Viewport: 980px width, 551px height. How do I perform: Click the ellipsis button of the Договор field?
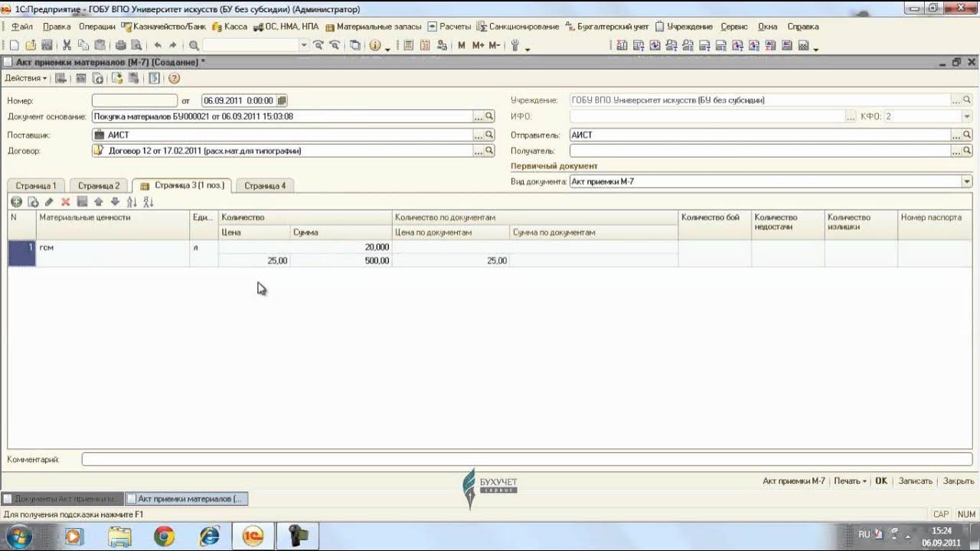(479, 151)
